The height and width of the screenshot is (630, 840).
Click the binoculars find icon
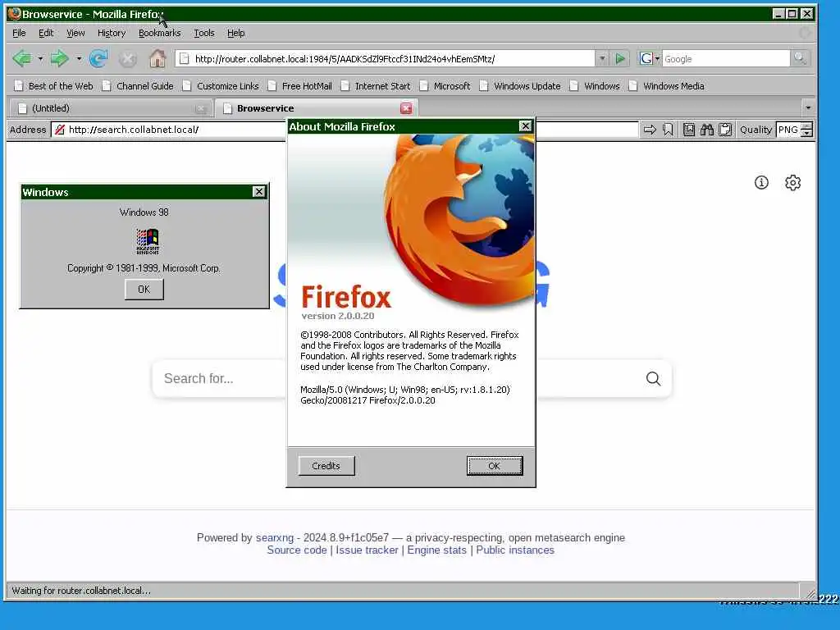click(x=706, y=130)
